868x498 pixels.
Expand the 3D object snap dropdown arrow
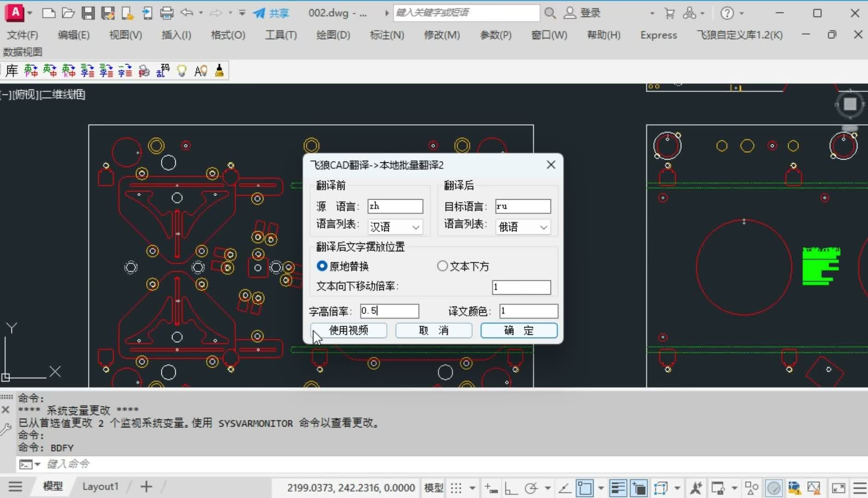pyautogui.click(x=677, y=488)
